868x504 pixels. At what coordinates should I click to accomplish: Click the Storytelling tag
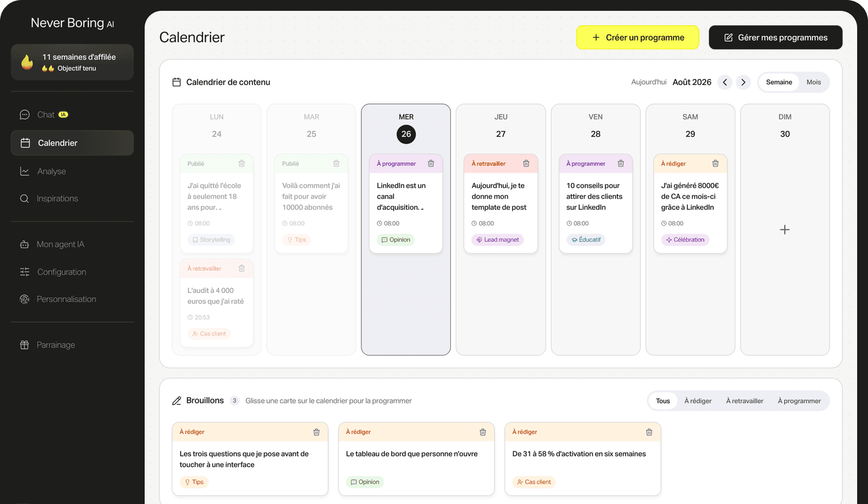pyautogui.click(x=211, y=240)
